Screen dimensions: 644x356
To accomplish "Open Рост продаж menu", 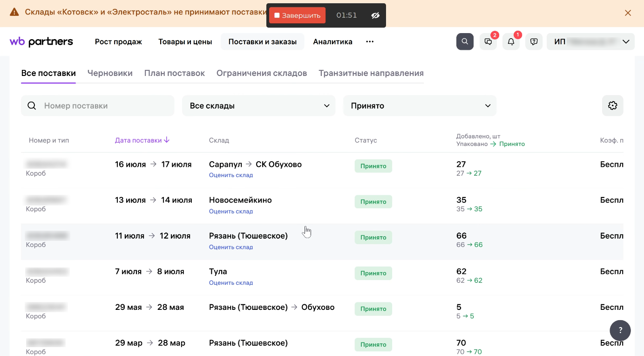I will coord(118,41).
